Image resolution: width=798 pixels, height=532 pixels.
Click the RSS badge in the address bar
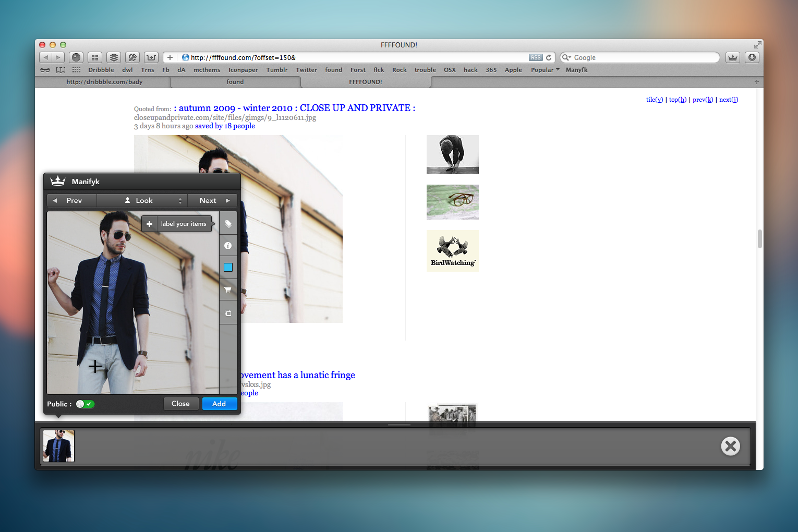coord(536,57)
